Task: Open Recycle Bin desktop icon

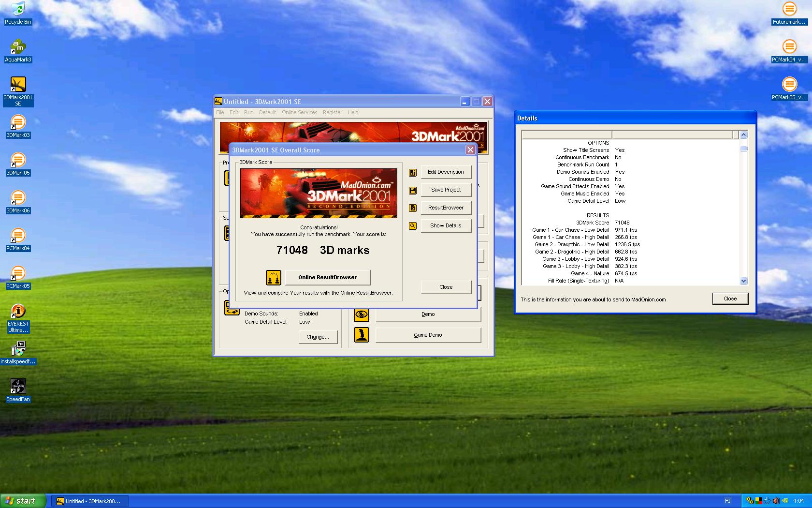Action: point(18,13)
